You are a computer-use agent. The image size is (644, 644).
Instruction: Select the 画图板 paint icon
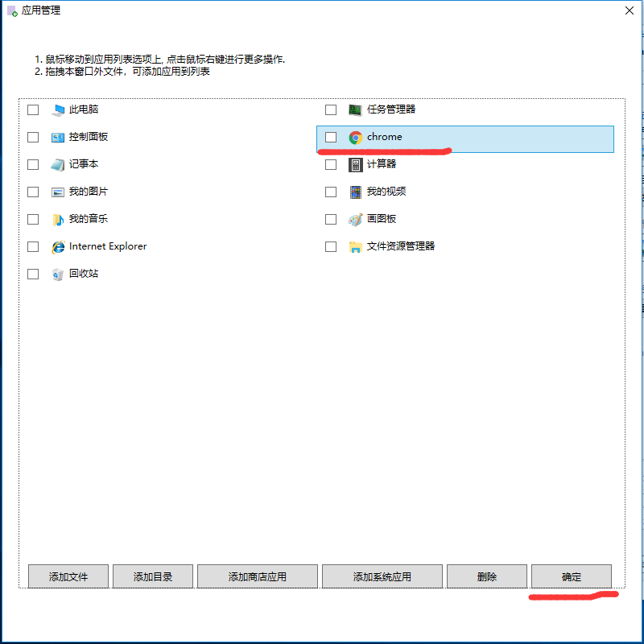click(356, 219)
